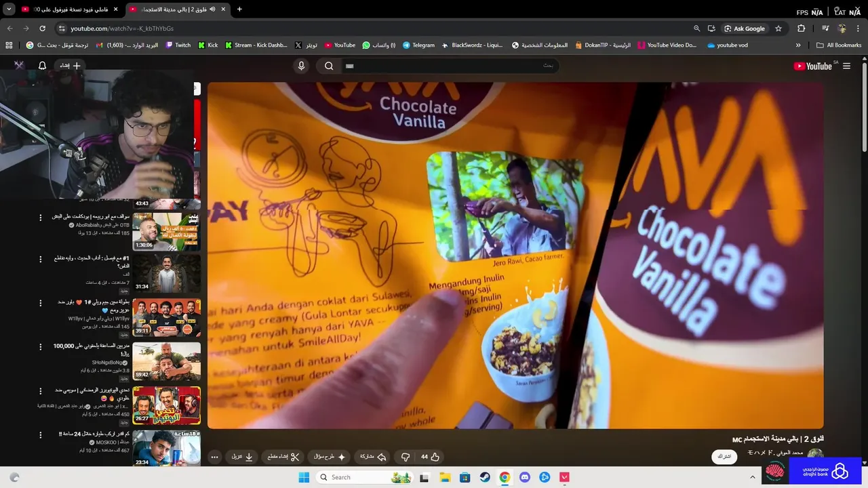
Task: Open the Windows Start menu
Action: [x=304, y=477]
